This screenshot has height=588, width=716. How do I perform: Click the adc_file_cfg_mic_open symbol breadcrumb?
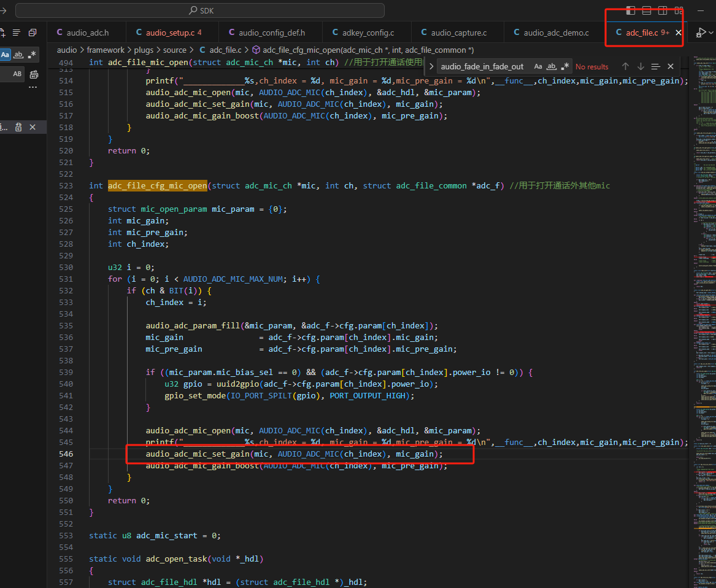click(363, 50)
